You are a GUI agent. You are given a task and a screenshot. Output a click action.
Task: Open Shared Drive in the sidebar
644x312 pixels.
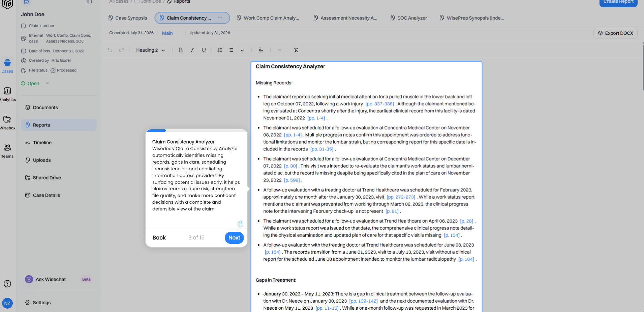(x=59, y=177)
